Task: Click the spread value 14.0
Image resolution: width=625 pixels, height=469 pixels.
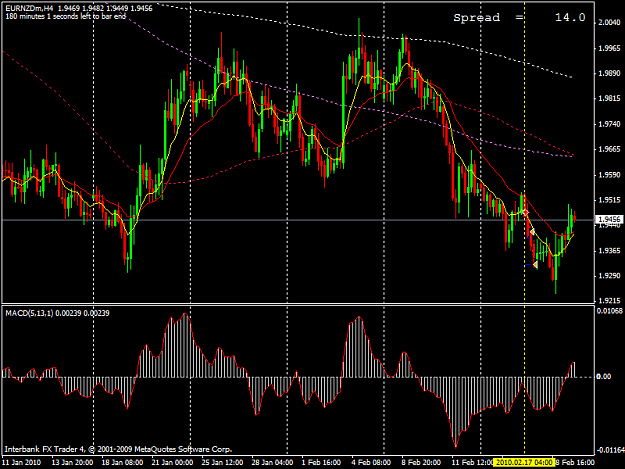Action: pyautogui.click(x=570, y=18)
